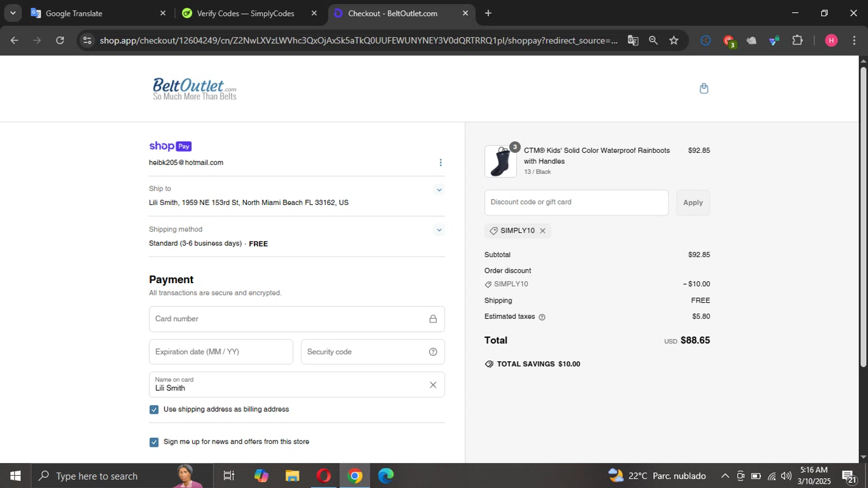Screen dimensions: 868x488
Task: Translate this page icon
Action: [633, 41]
